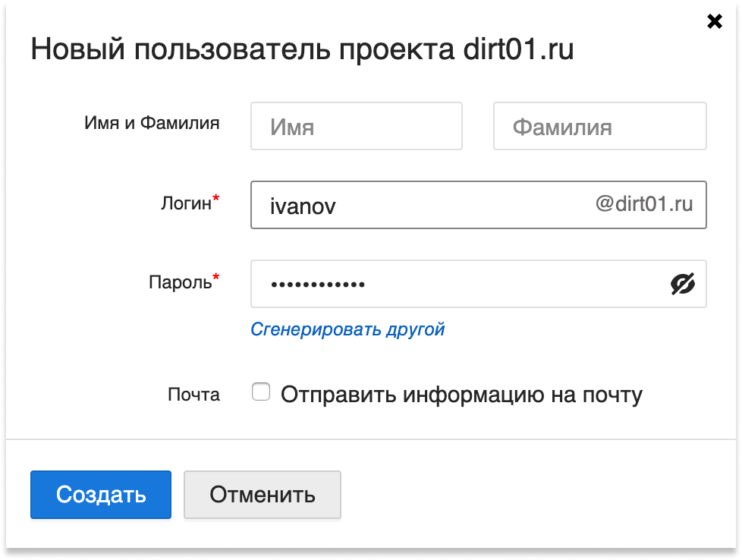Click the Логин field label
The width and height of the screenshot is (742, 560).
[185, 203]
